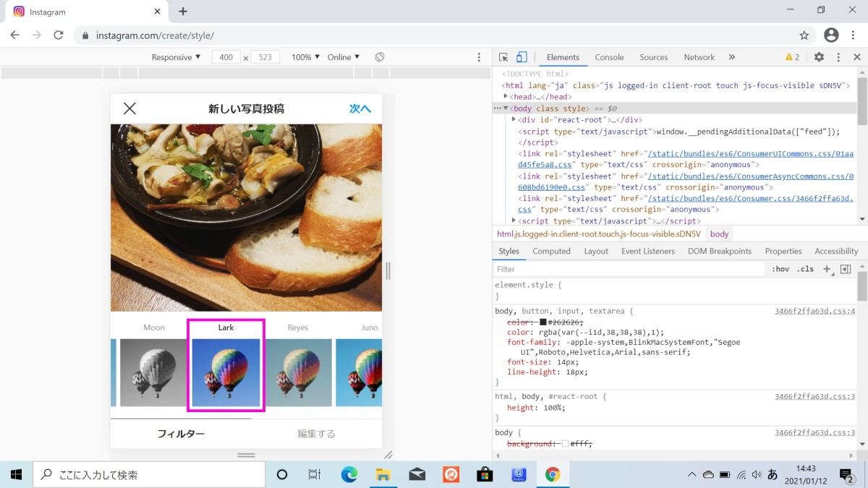Image resolution: width=868 pixels, height=488 pixels.
Task: Open the Sources panel tab
Action: (x=653, y=57)
